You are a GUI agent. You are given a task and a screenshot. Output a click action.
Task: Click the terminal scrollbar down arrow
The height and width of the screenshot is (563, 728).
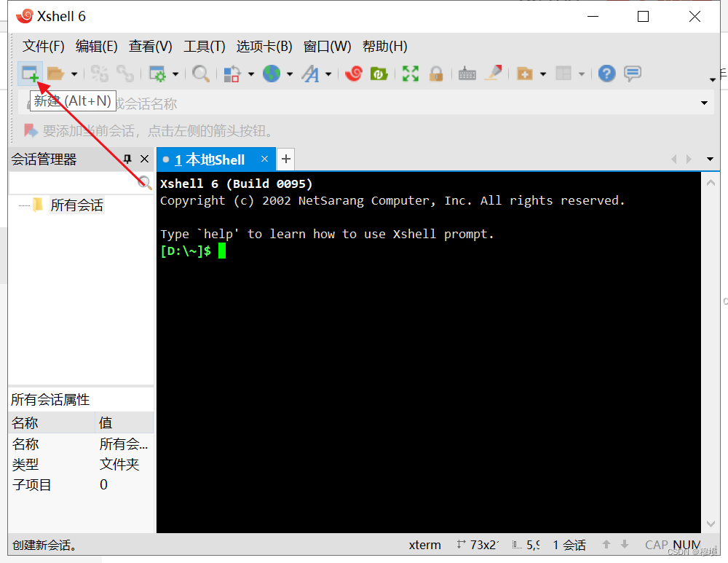711,524
